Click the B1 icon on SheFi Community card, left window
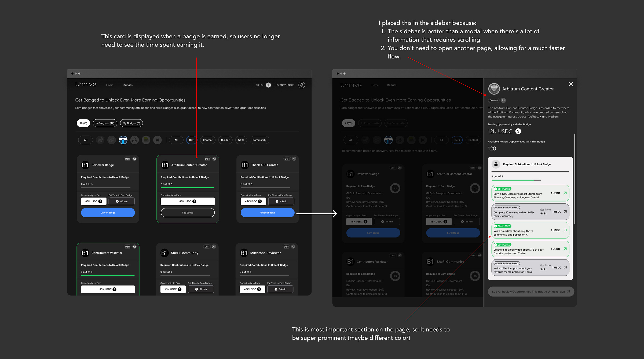The image size is (644, 359). [x=164, y=253]
